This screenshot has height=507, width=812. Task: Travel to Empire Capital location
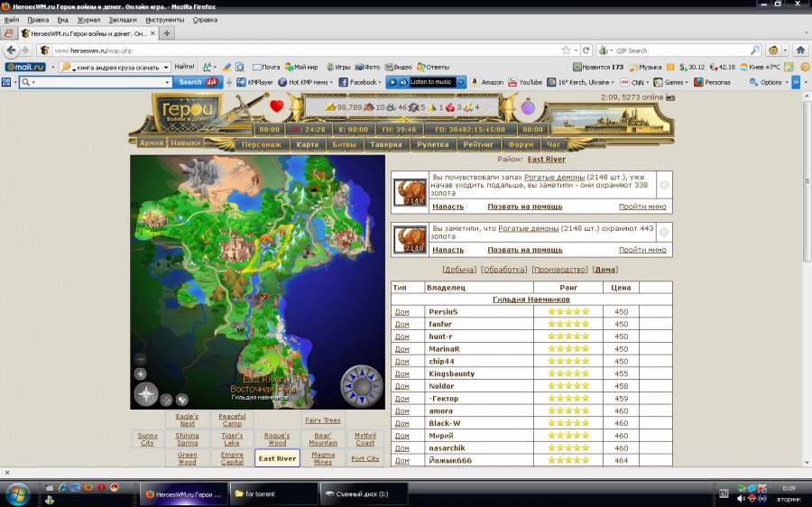tap(232, 458)
